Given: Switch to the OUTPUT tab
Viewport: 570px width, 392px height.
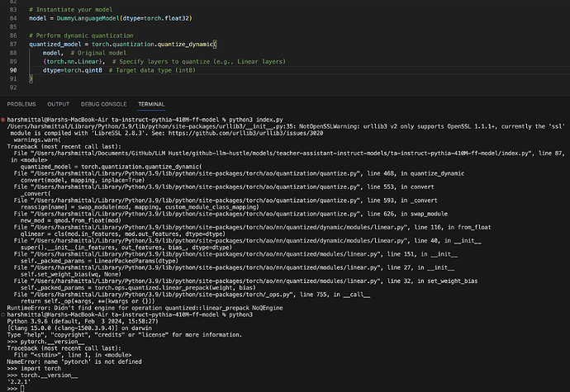Looking at the screenshot, I should [x=58, y=104].
